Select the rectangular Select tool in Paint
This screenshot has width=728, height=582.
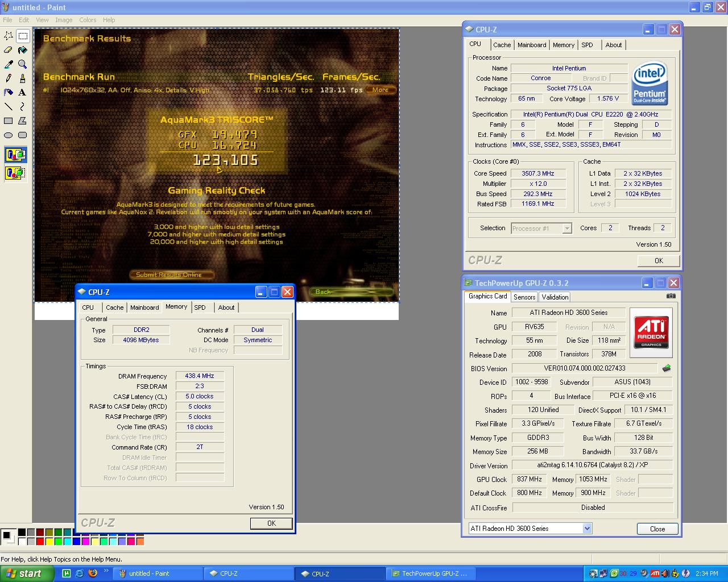(x=23, y=36)
